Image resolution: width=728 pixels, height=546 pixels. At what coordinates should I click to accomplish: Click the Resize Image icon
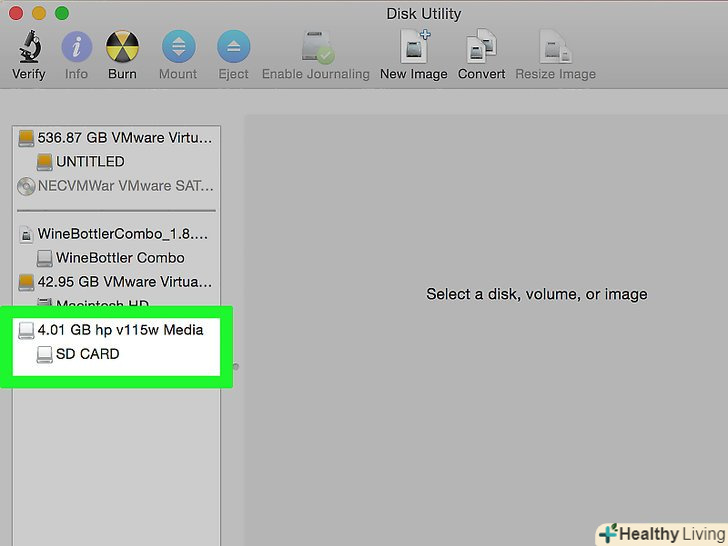(x=555, y=46)
